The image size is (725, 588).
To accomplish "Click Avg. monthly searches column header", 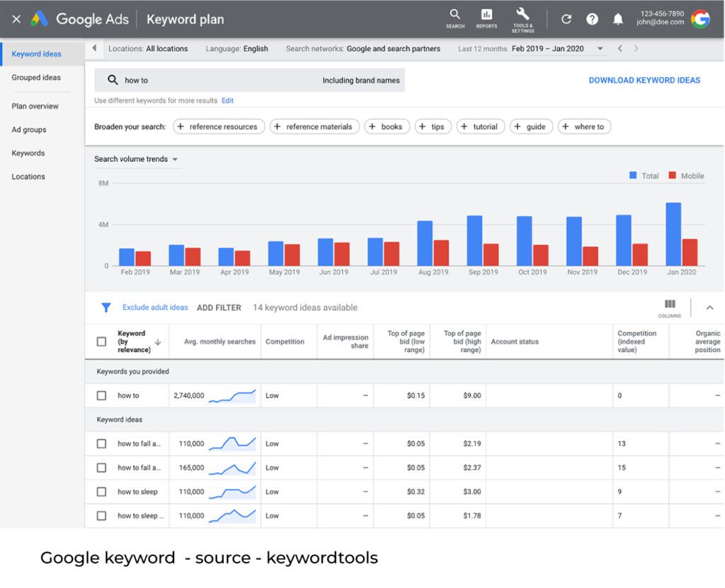I will [219, 342].
